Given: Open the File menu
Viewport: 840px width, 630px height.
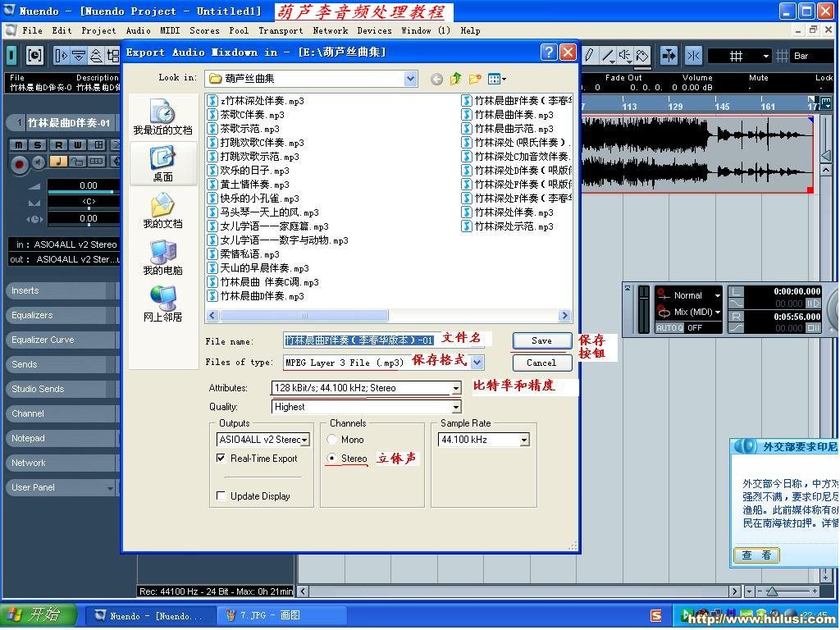Looking at the screenshot, I should pyautogui.click(x=32, y=30).
